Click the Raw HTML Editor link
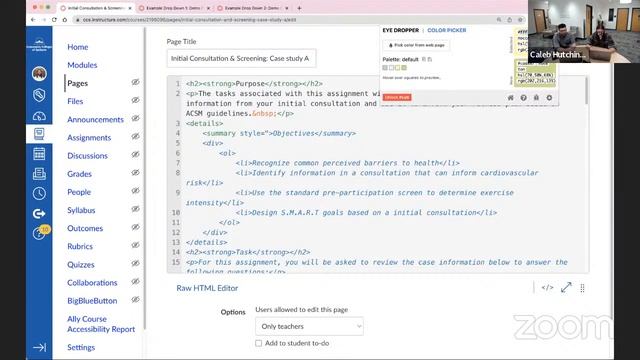This screenshot has width=640, height=360. click(207, 288)
